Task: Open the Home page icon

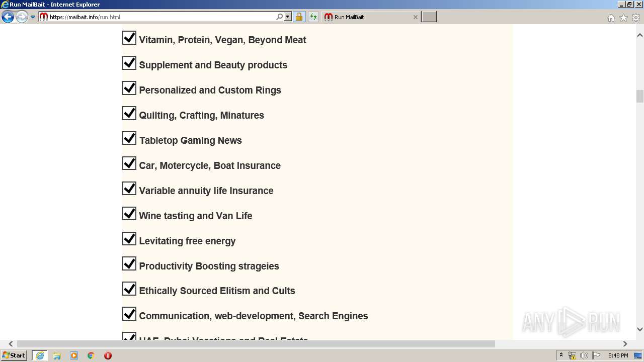Action: (611, 18)
